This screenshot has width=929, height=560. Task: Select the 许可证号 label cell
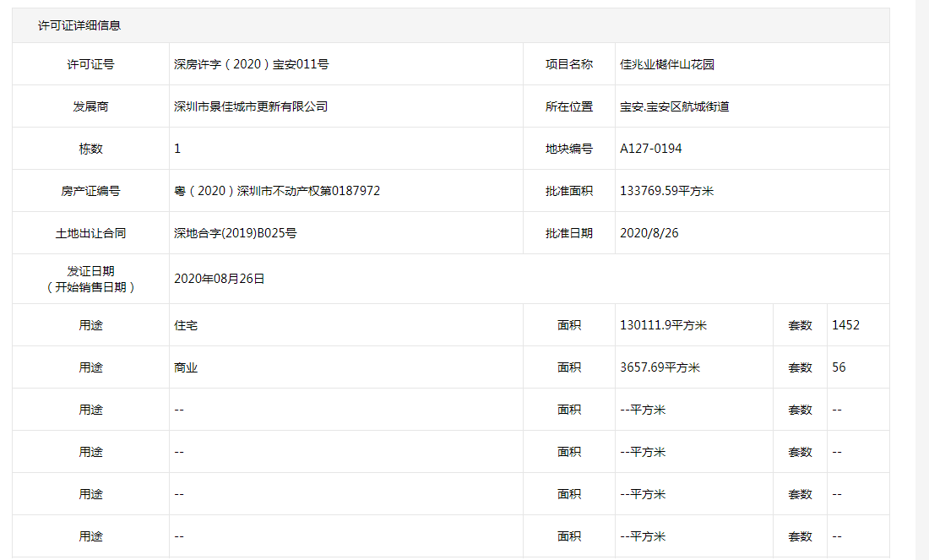(90, 64)
